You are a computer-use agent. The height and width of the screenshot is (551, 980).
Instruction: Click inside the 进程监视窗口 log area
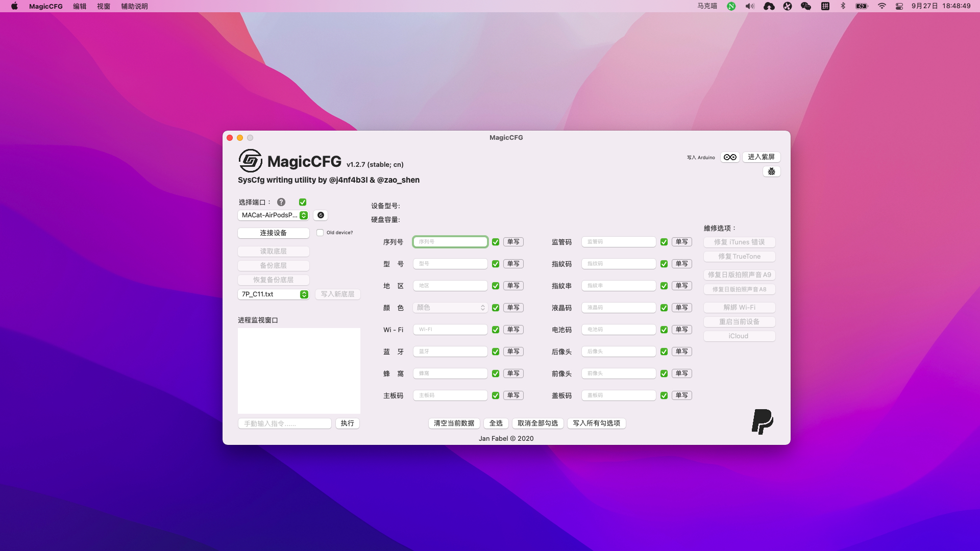(x=299, y=371)
